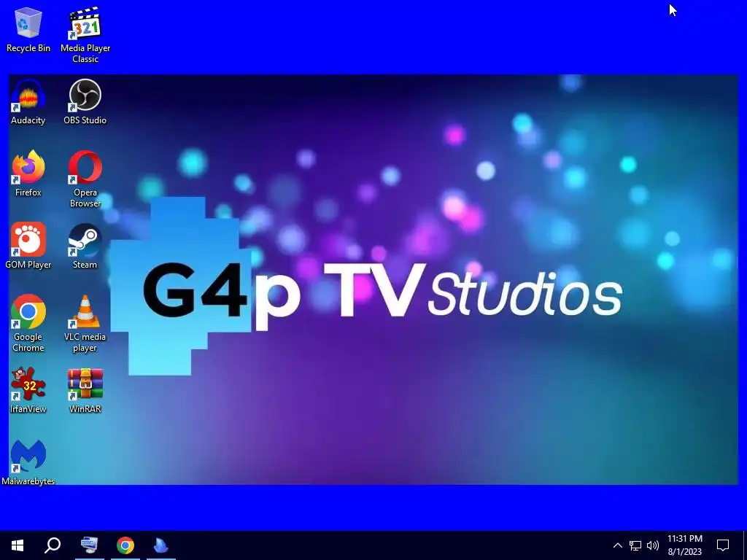Open the Windows Start menu
The width and height of the screenshot is (747, 560).
point(18,545)
